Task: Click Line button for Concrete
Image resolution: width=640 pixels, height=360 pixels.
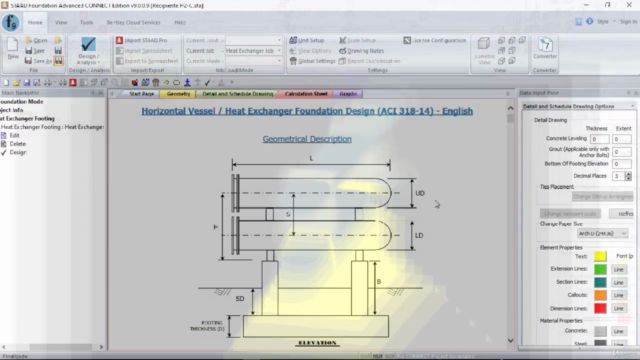Action: [619, 331]
